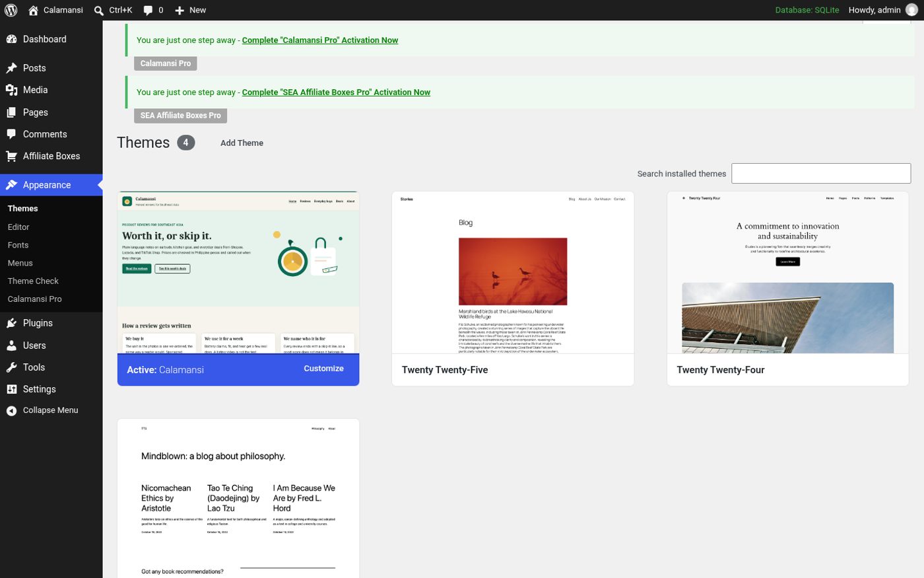Click the Twenty Twenty-Five theme name
The width and height of the screenshot is (924, 578).
coord(445,370)
